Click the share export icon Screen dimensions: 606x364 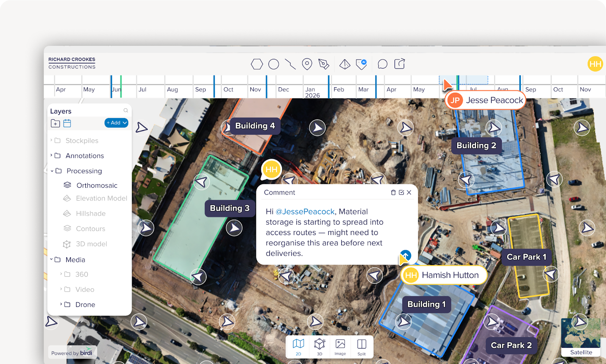pos(400,64)
